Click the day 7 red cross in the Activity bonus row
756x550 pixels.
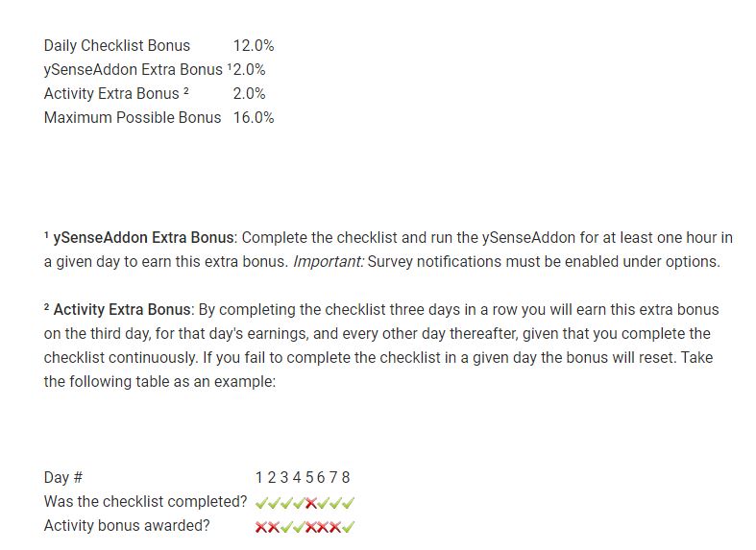point(336,526)
